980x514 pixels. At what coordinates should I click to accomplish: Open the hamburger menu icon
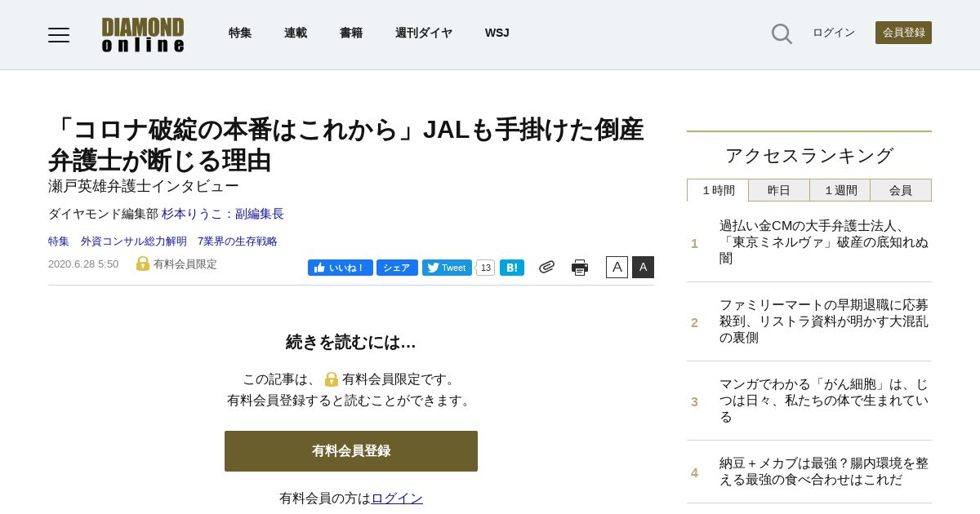point(59,35)
